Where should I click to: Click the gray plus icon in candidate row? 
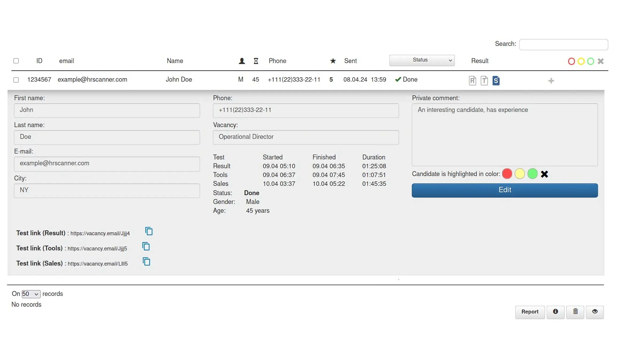point(551,81)
